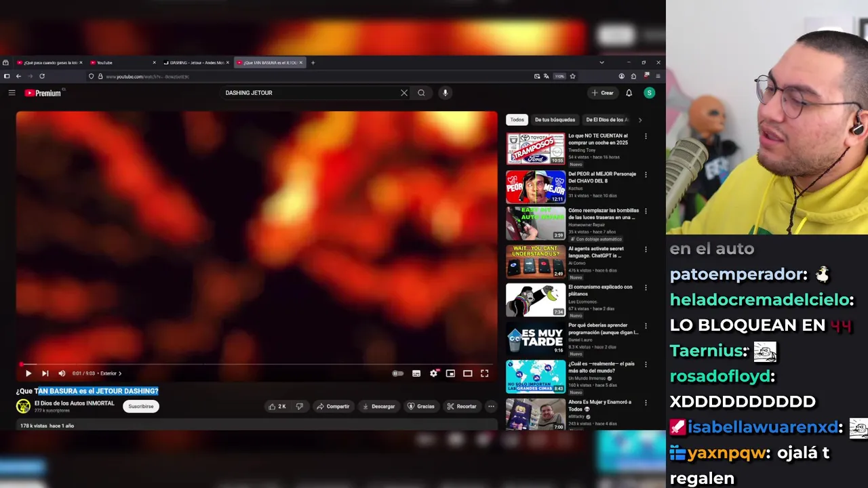Screen dimensions: 868x488
Task: Open the PEOR MEJOR Chavo del 8 thumbnail
Action: (x=536, y=187)
